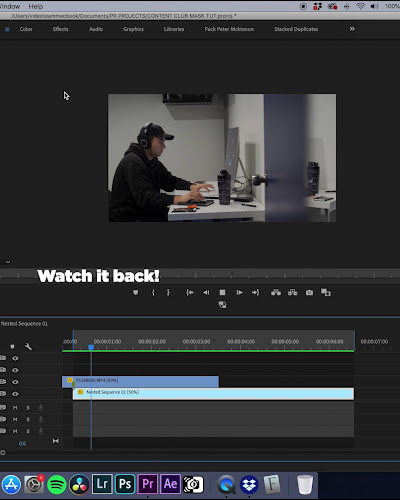Open the blue workspace menu icon
Image resolution: width=400 pixels, height=500 pixels.
point(7,29)
